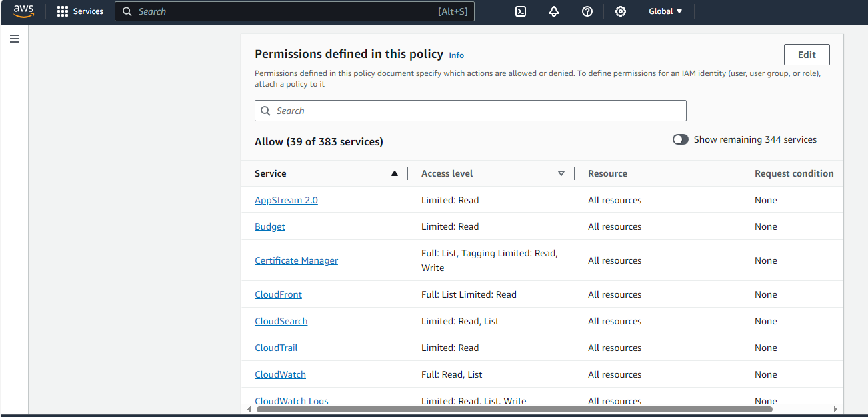Viewport: 868px width, 417px height.
Task: Click 'Limited: Read' in the AppStream 2.0 row
Action: 450,200
